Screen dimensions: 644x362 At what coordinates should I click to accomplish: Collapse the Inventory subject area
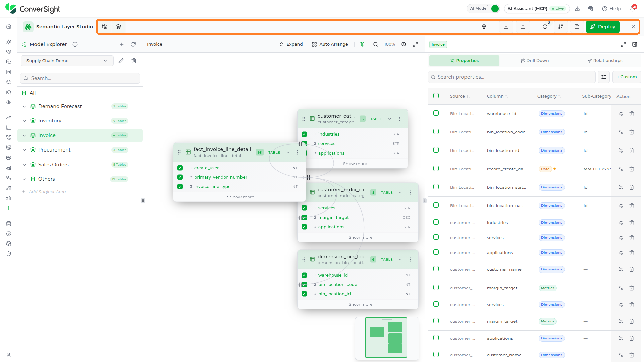24,121
